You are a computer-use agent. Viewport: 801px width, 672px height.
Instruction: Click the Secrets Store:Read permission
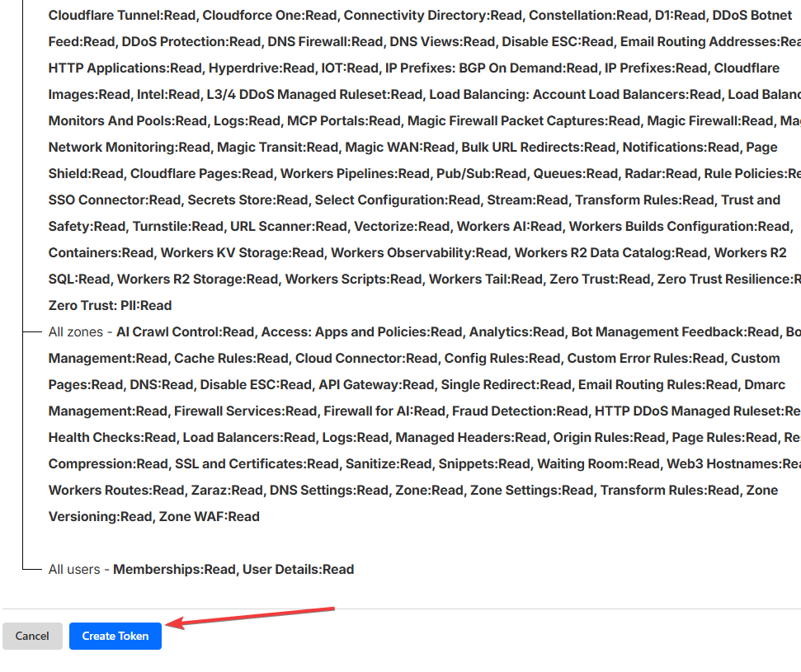point(247,200)
